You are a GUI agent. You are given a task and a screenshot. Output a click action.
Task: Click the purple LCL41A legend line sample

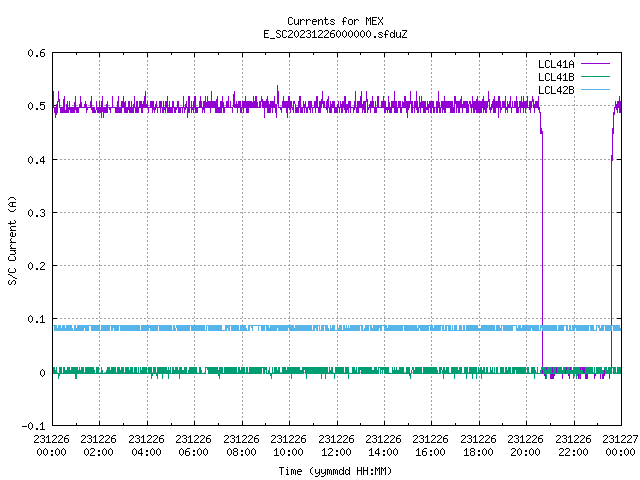595,64
